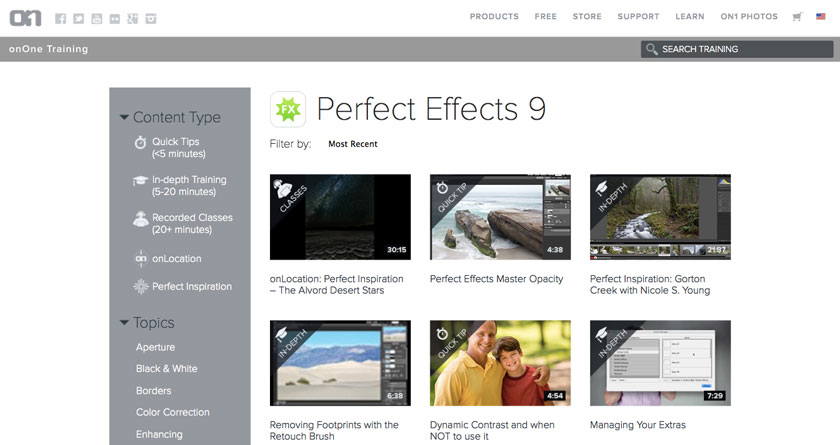
Task: Open the Learn menu
Action: [x=689, y=17]
